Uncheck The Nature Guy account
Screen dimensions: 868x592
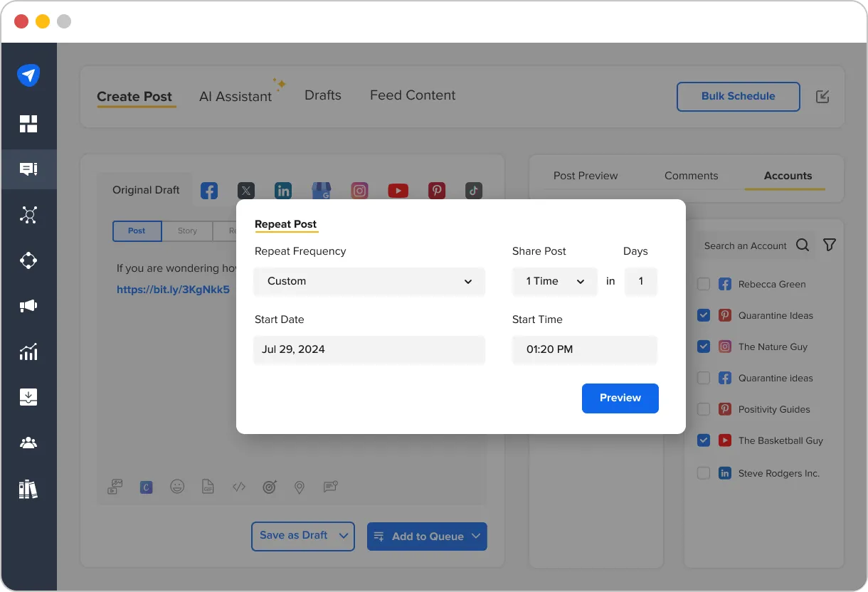(704, 347)
